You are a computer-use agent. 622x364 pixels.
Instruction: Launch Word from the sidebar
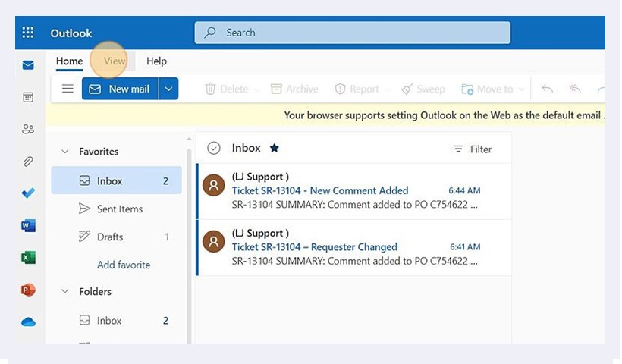[28, 226]
